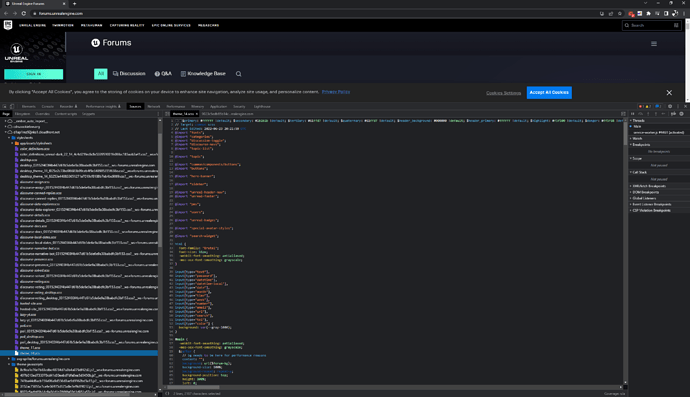Click the pretty-print braces icon in status bar
Image resolution: width=690 pixels, height=397 pixels.
pyautogui.click(x=167, y=393)
